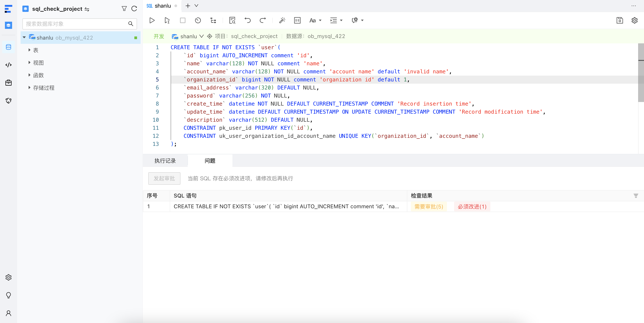The height and width of the screenshot is (323, 644).
Task: Open the comment options dropdown
Action: tap(358, 20)
